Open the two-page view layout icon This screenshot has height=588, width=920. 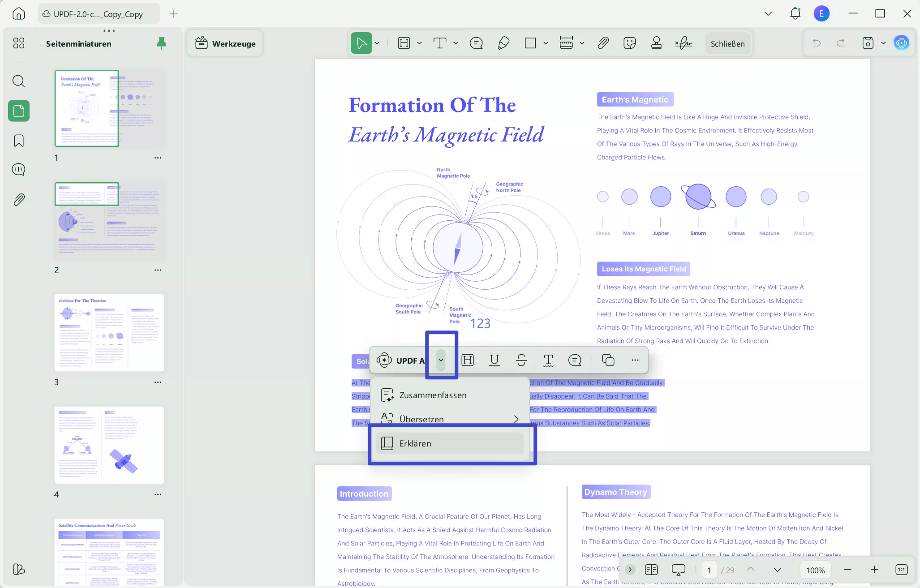click(651, 570)
